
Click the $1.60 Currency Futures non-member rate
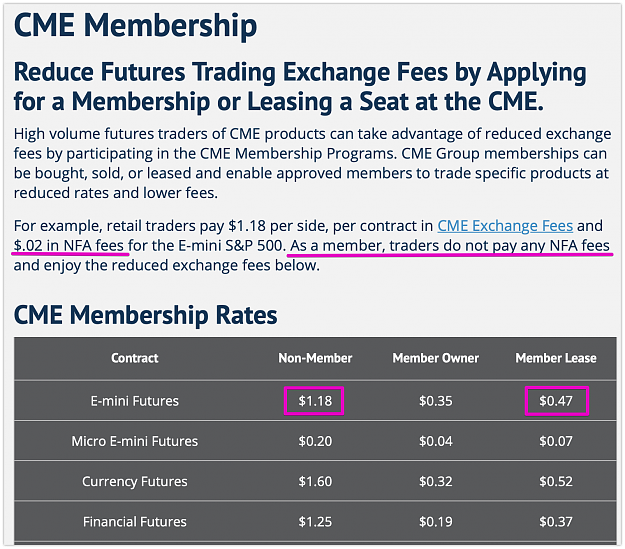[315, 482]
